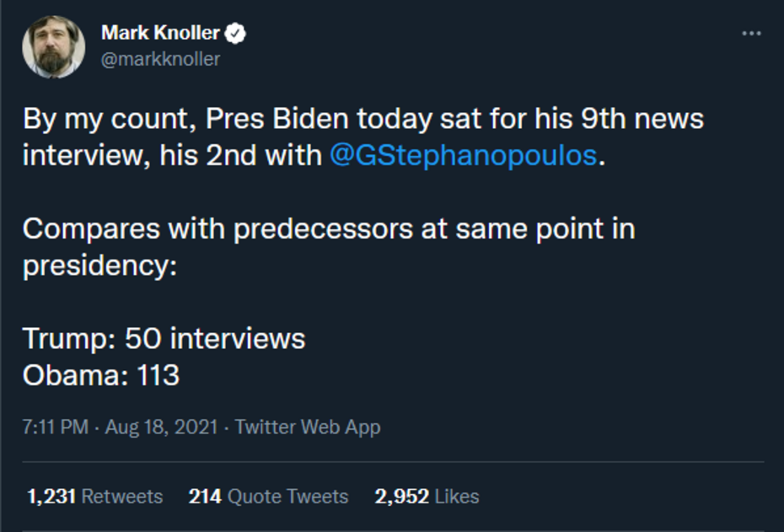Open the Twitter Web App source link
Viewport: 784px width, 532px height.
pyautogui.click(x=308, y=427)
